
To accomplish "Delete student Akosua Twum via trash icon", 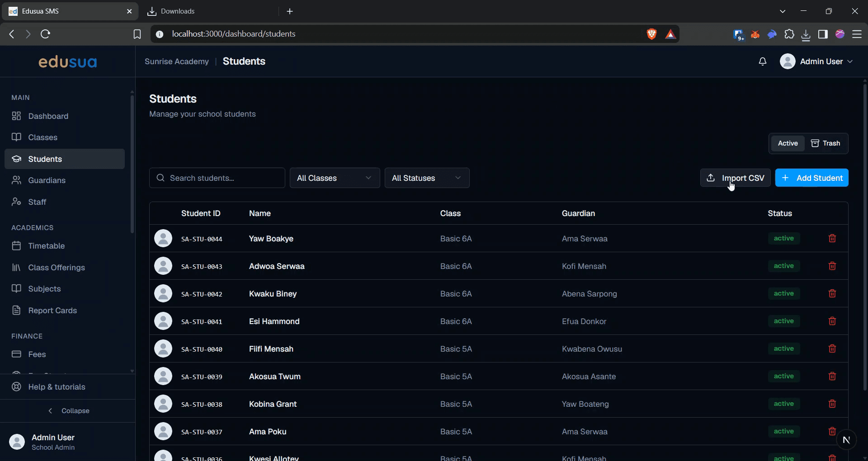I will [832, 376].
